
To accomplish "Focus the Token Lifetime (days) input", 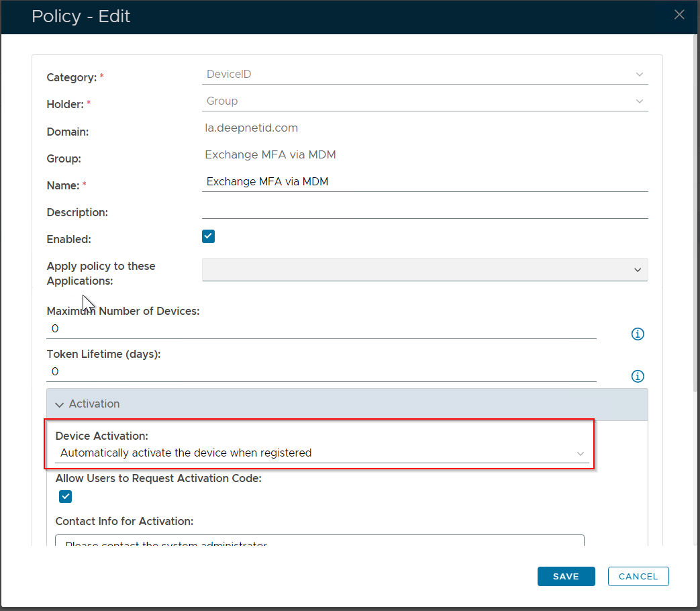I will (321, 372).
